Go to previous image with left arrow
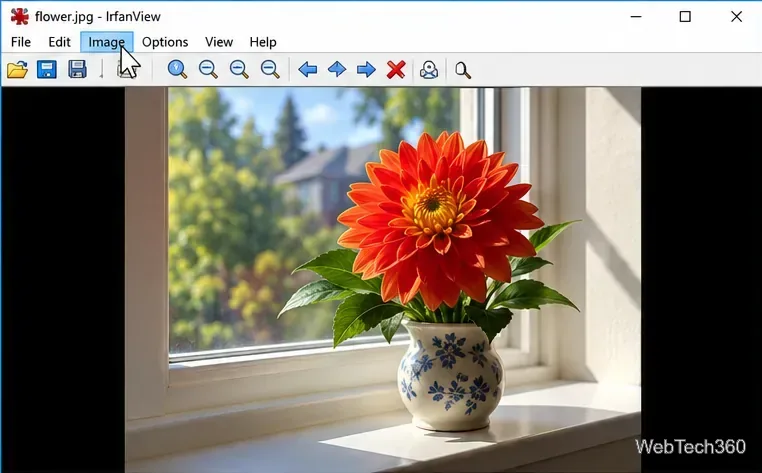Screen dimensions: 762x473 click(x=308, y=70)
